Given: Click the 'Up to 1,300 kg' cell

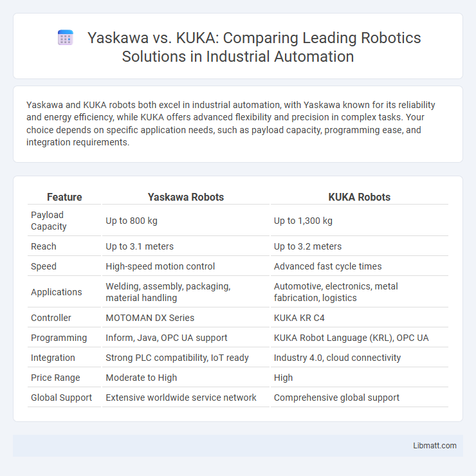Looking at the screenshot, I should [x=360, y=221].
